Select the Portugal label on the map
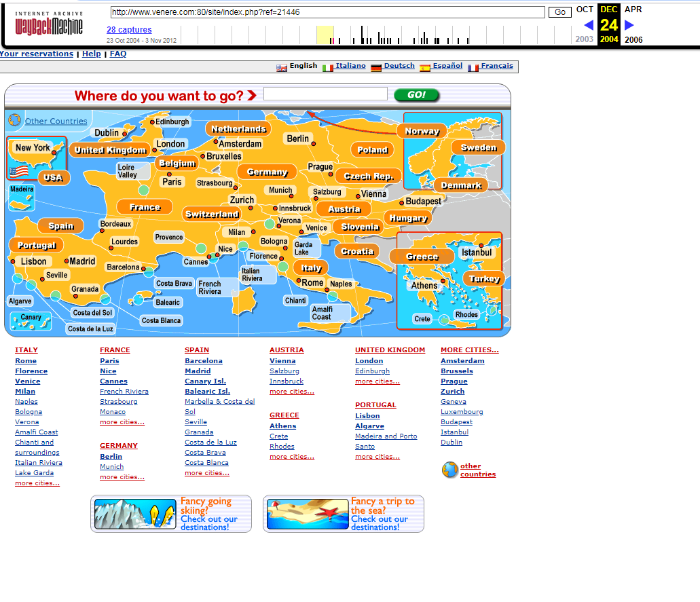 tap(36, 245)
